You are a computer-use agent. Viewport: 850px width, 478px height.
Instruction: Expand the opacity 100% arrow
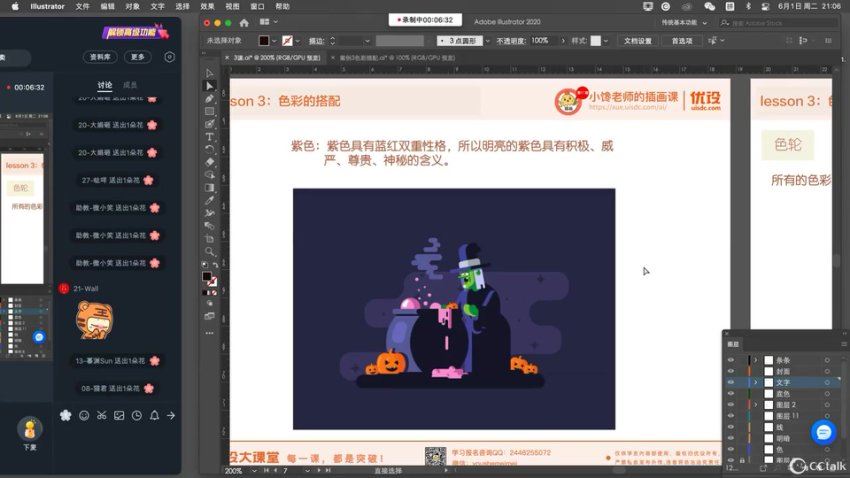[x=563, y=41]
